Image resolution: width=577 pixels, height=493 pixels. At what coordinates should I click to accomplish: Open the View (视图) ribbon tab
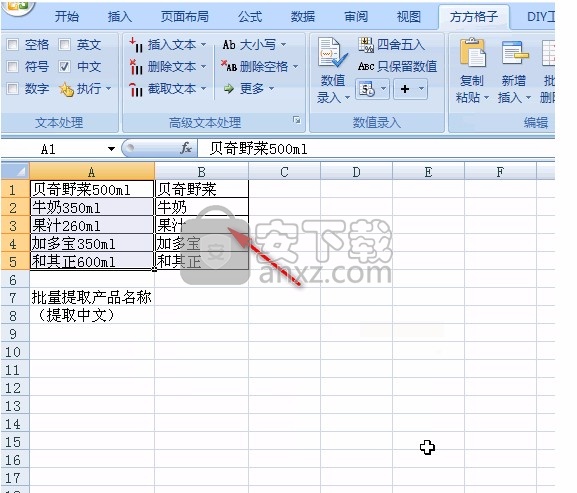click(409, 17)
